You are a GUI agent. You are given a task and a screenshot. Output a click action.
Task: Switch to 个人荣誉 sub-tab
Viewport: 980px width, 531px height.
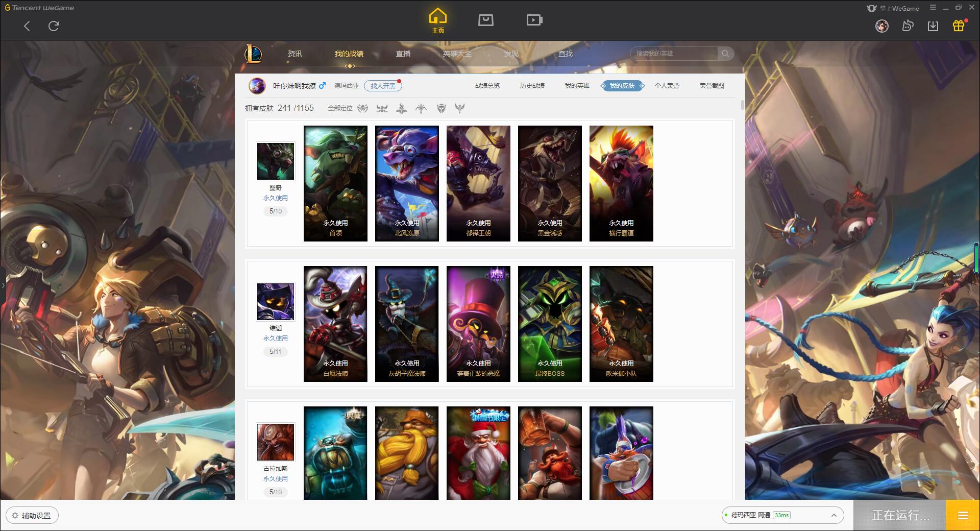pos(667,86)
